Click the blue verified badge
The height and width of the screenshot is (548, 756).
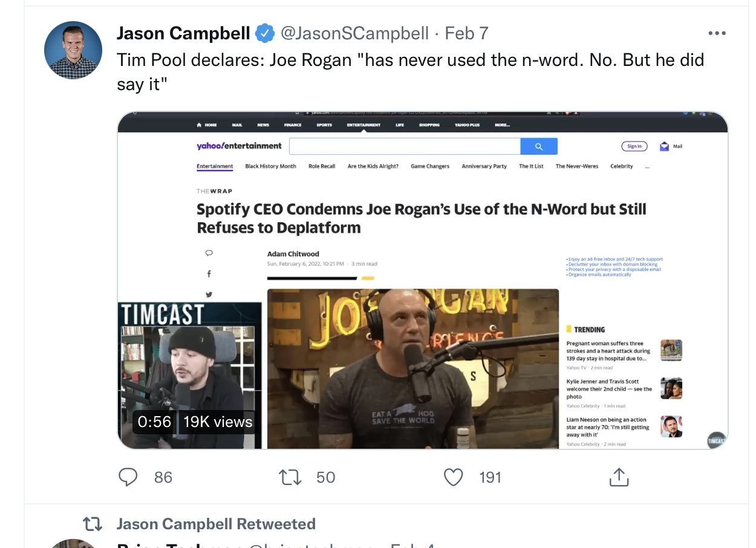(x=264, y=33)
